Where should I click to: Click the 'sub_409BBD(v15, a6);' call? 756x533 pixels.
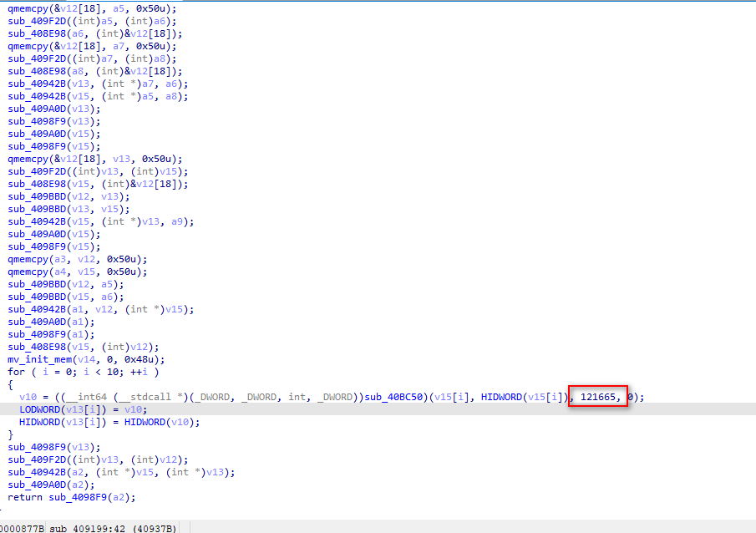(65, 297)
